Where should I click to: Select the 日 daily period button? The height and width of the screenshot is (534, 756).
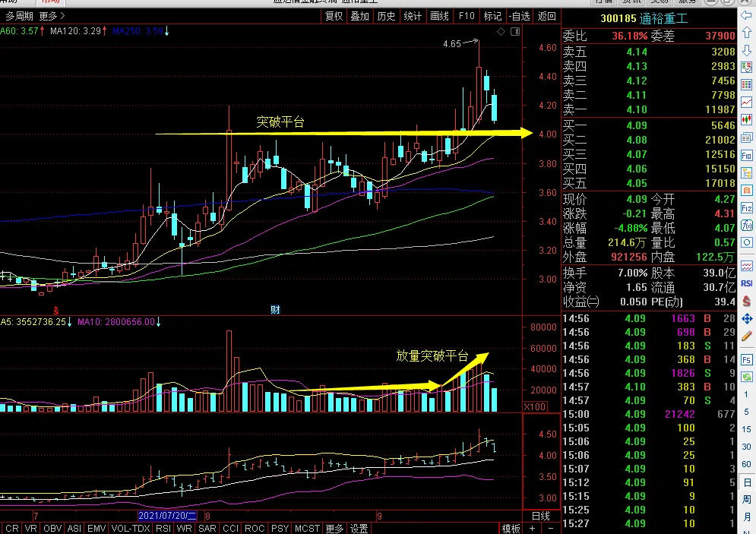746,482
